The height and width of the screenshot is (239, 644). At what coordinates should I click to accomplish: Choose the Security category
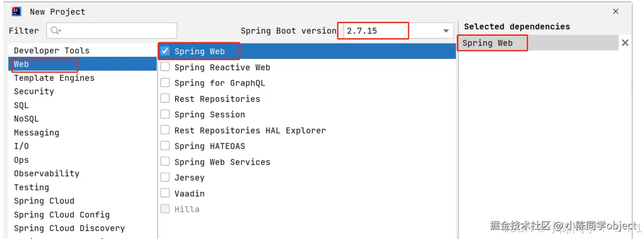[x=83, y=91]
